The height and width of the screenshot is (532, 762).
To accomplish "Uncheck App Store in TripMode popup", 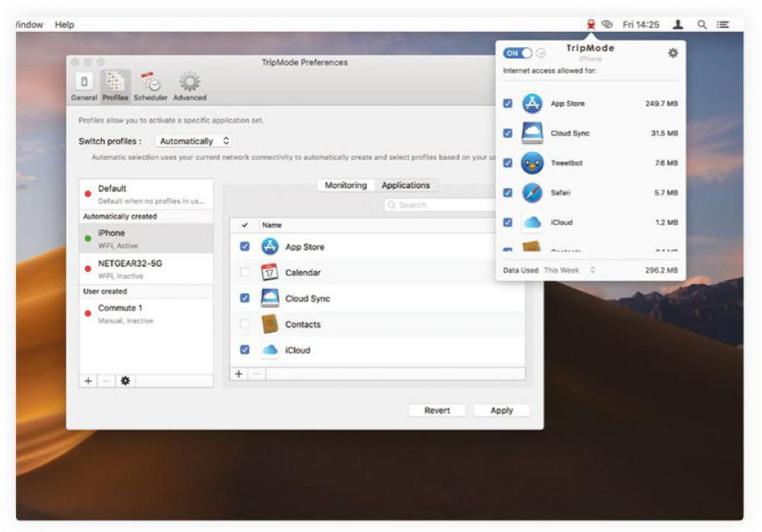I will click(x=507, y=104).
